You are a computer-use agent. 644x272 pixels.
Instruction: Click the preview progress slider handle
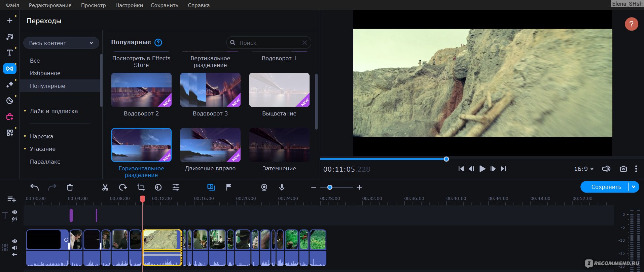point(446,159)
